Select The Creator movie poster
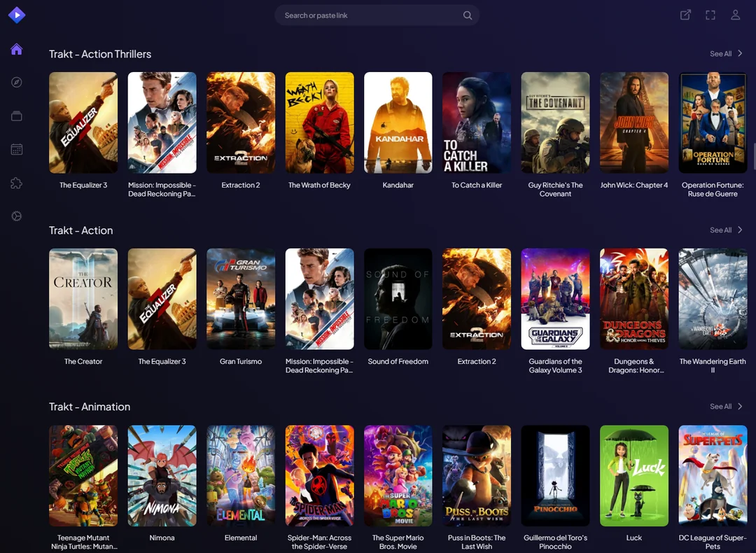This screenshot has height=553, width=756. (x=83, y=299)
